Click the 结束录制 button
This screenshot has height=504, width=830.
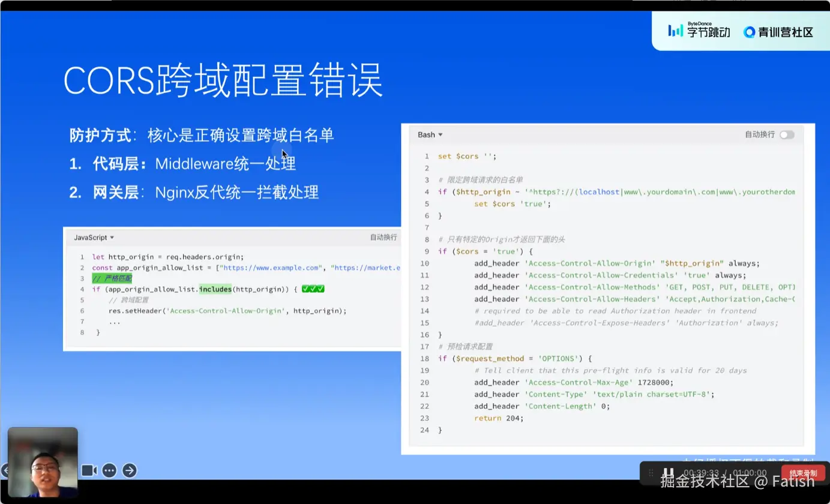pyautogui.click(x=803, y=473)
